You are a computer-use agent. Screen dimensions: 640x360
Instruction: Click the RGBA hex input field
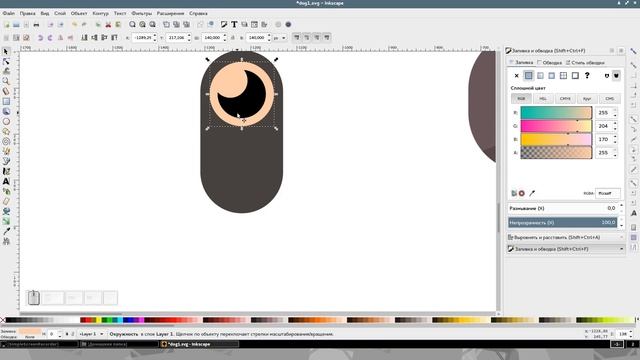point(608,193)
